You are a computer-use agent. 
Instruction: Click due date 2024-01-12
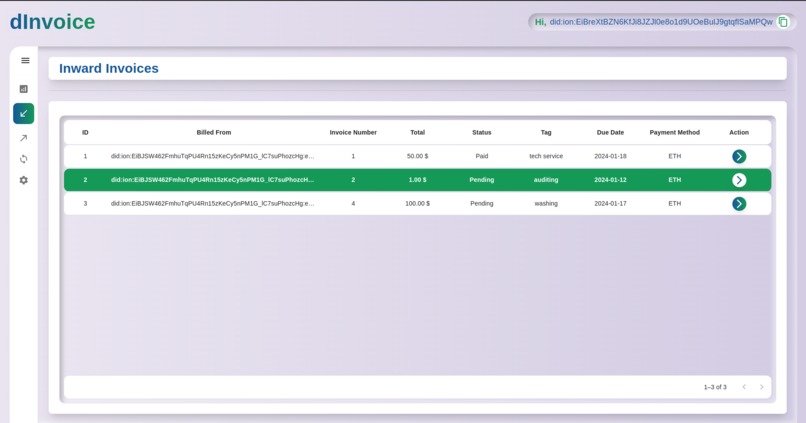click(610, 180)
